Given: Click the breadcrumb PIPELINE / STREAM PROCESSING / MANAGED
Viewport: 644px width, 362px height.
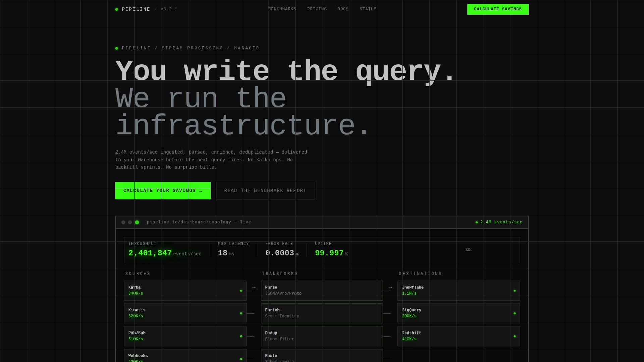Looking at the screenshot, I should (x=191, y=48).
